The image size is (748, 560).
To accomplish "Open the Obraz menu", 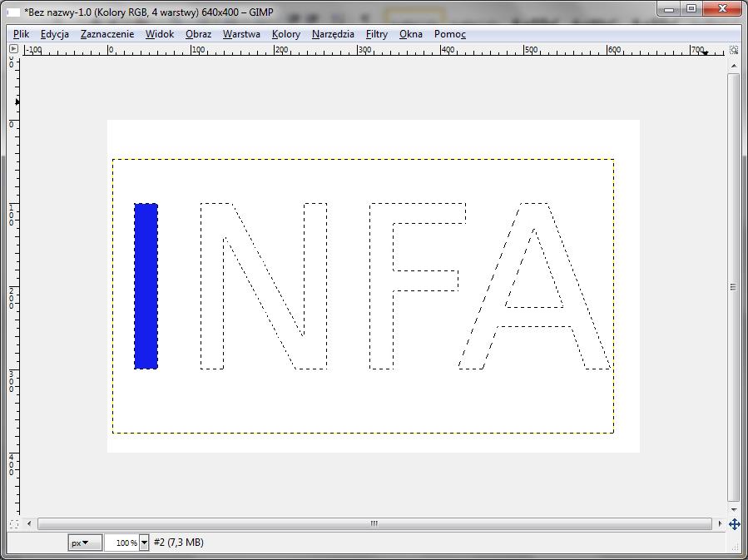I will [x=199, y=34].
